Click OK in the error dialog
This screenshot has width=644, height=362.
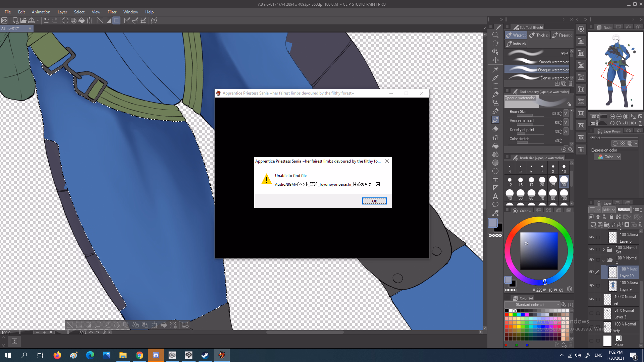coord(374,201)
